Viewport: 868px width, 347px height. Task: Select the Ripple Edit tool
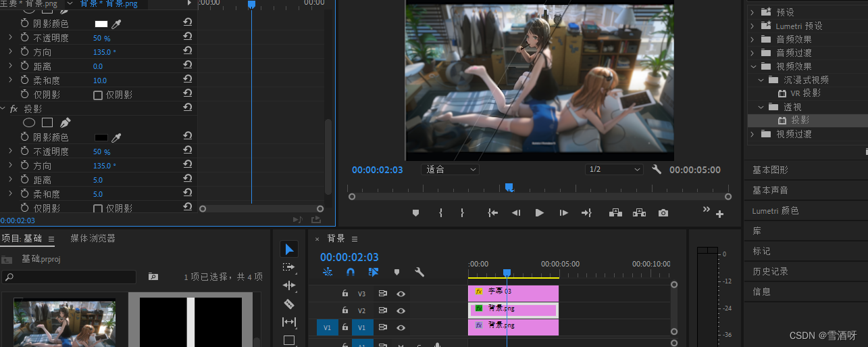[x=289, y=285]
